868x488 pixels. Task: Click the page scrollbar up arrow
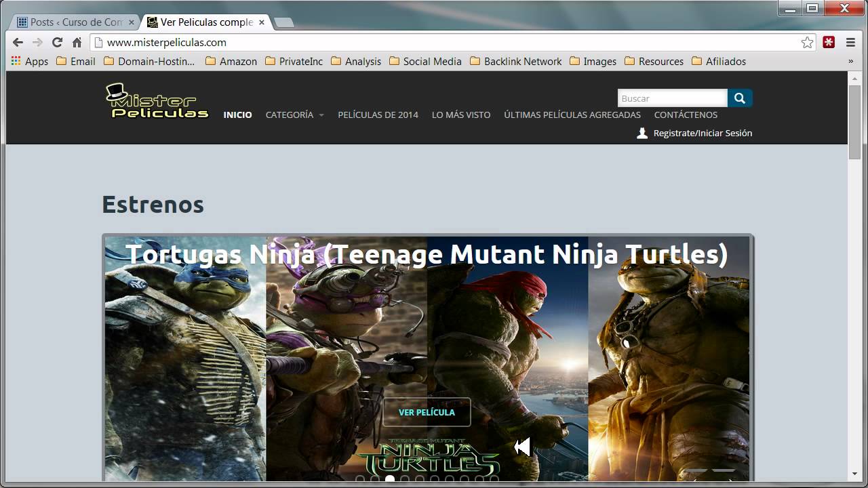[854, 79]
